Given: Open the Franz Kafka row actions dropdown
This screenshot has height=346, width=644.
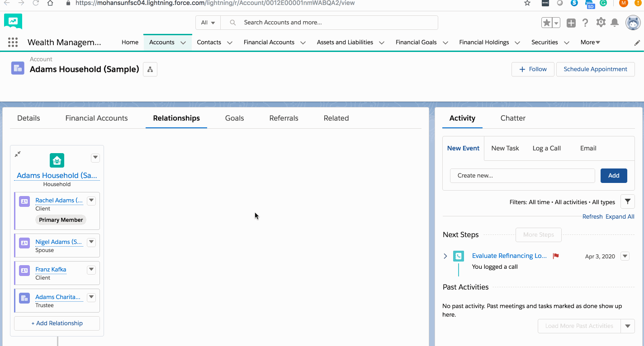Looking at the screenshot, I should pos(91,270).
